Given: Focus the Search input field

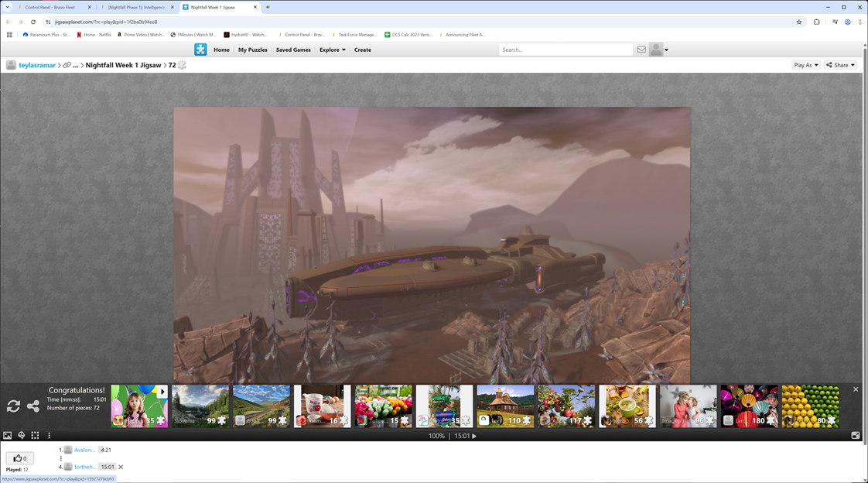Looking at the screenshot, I should click(x=566, y=50).
